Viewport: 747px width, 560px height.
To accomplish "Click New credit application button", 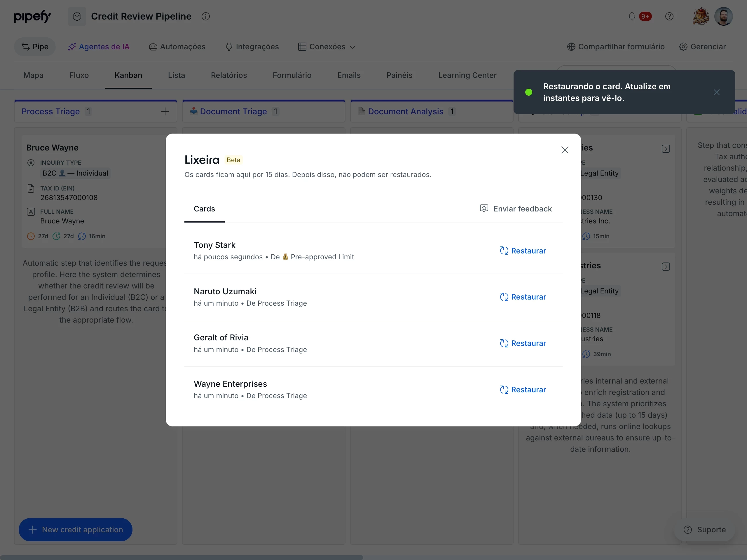I will point(76,530).
